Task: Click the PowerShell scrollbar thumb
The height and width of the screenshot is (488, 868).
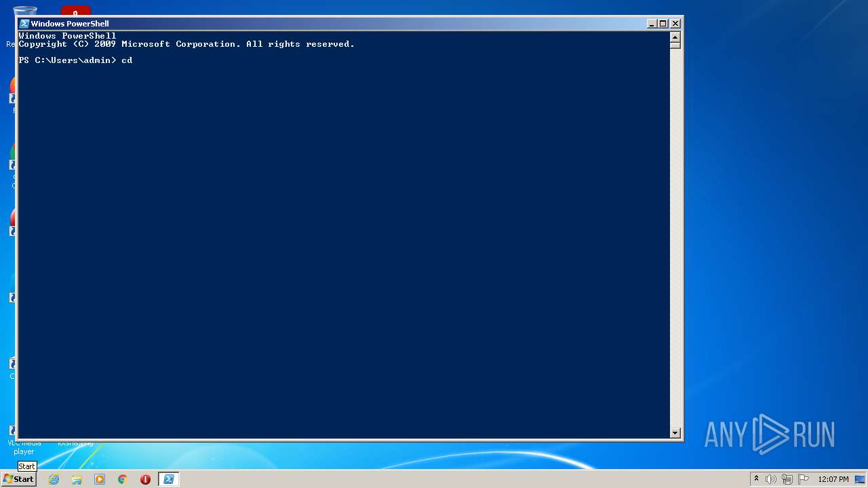Action: tap(675, 45)
